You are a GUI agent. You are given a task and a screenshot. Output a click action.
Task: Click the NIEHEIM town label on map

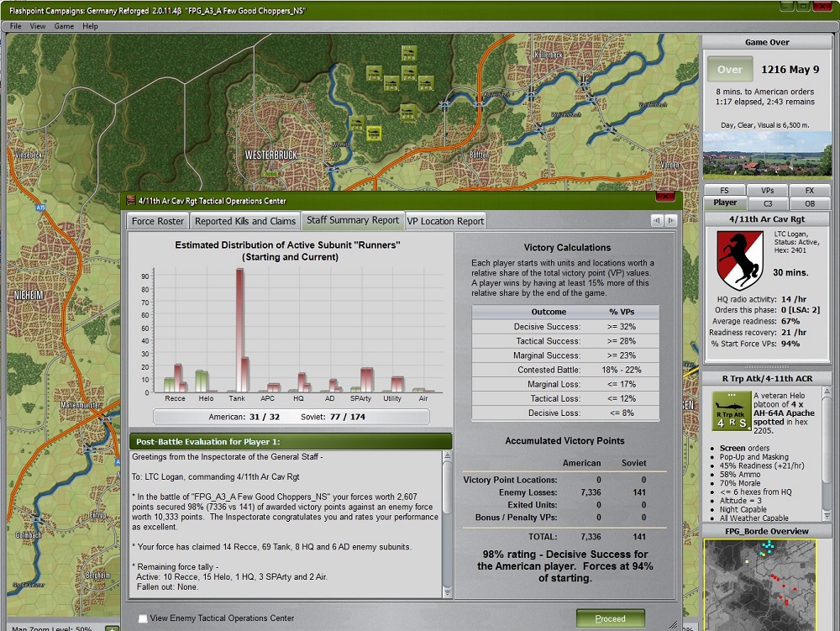click(x=29, y=296)
